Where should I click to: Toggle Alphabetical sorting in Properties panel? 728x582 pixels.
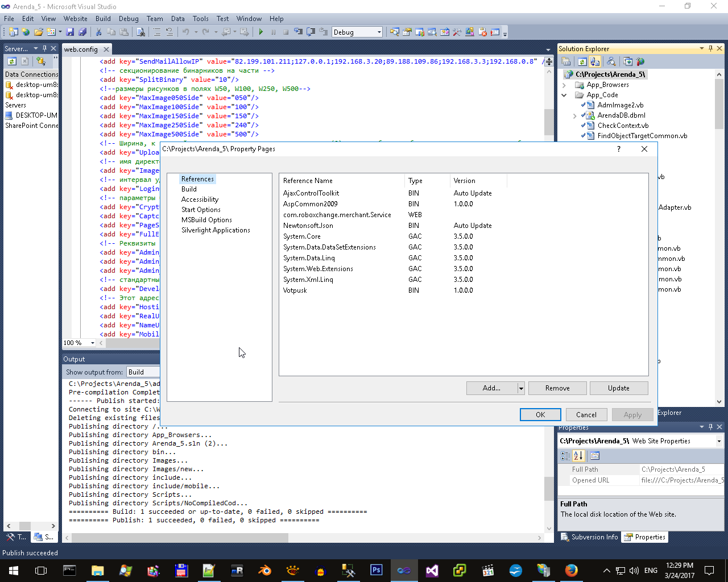(578, 456)
